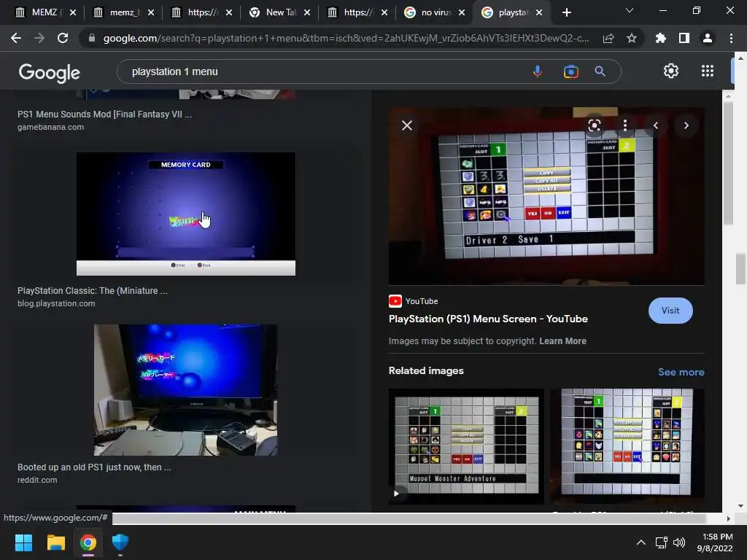Bookmark this page with the star icon
The width and height of the screenshot is (747, 560).
point(632,38)
